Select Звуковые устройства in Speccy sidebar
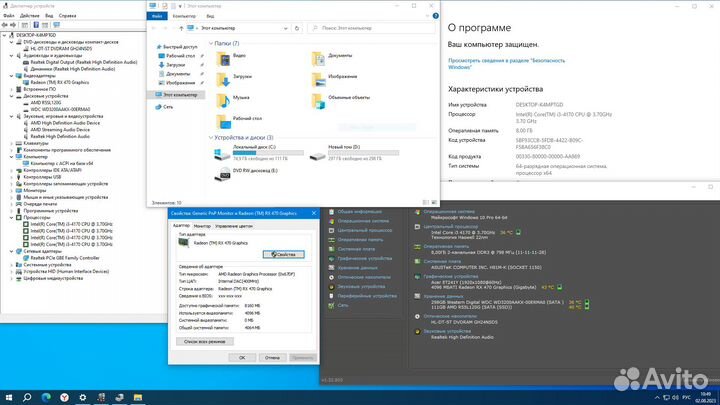Screen dimensions: 720x405 [x=361, y=287]
